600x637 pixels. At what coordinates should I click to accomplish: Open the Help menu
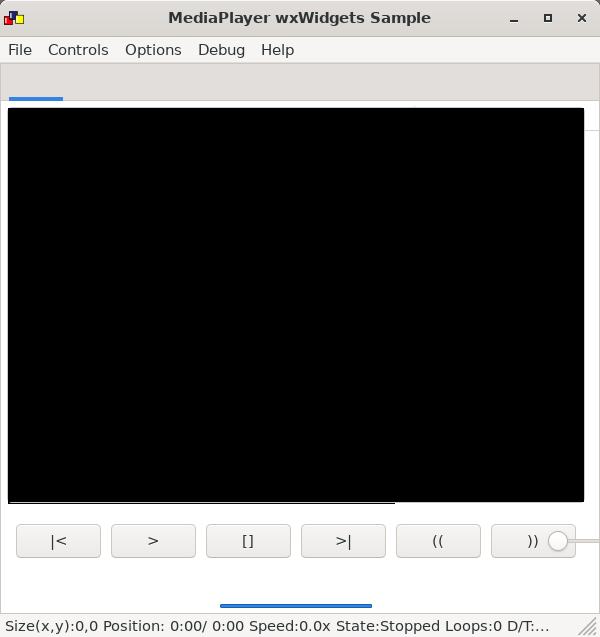277,50
